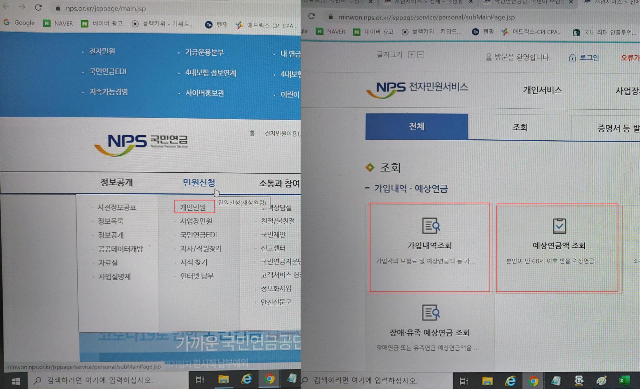
Task: Select 지사/서식찾기 under 민원신청
Action: click(200, 248)
